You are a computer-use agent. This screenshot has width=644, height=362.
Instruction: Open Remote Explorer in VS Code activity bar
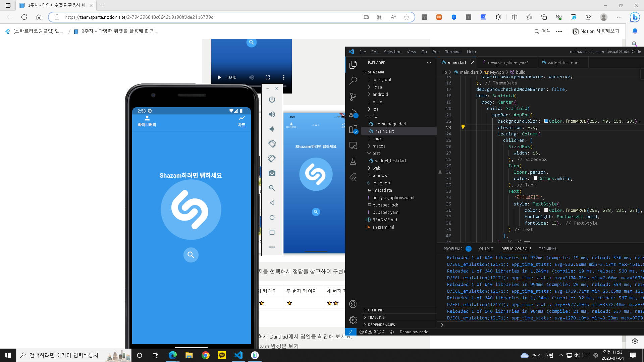point(353,145)
